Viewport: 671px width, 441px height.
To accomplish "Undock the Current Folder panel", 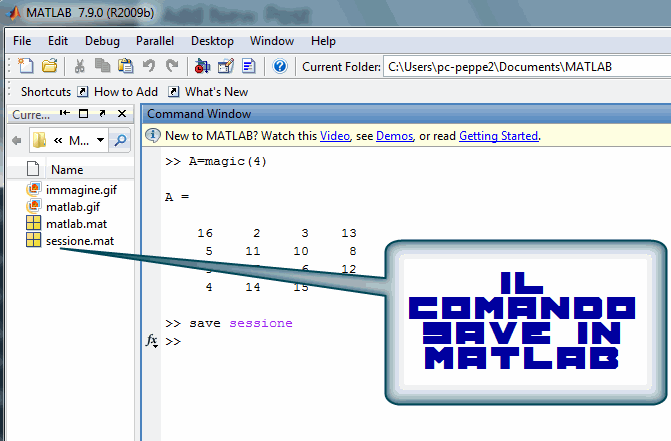I will (102, 113).
